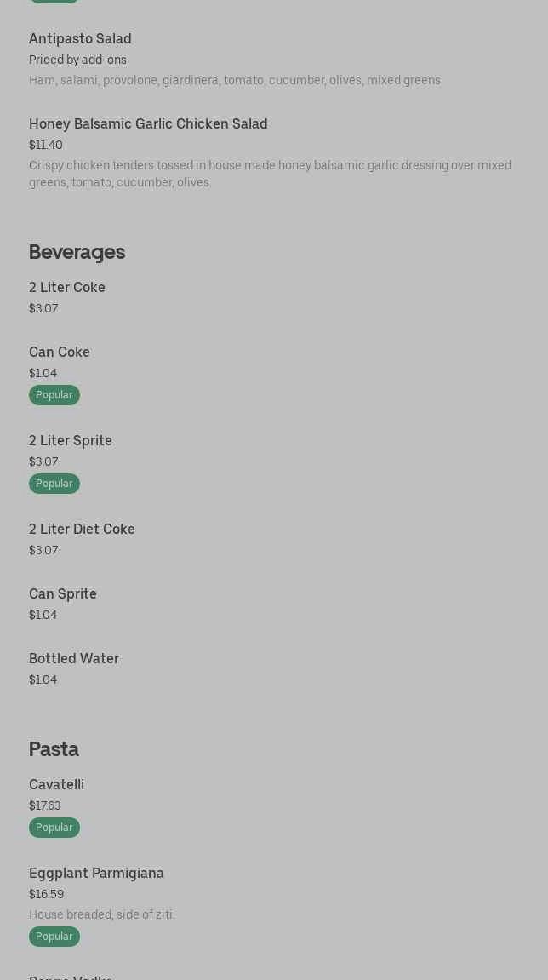Click the Popular badge under 2 Liter Sprite

click(x=54, y=484)
